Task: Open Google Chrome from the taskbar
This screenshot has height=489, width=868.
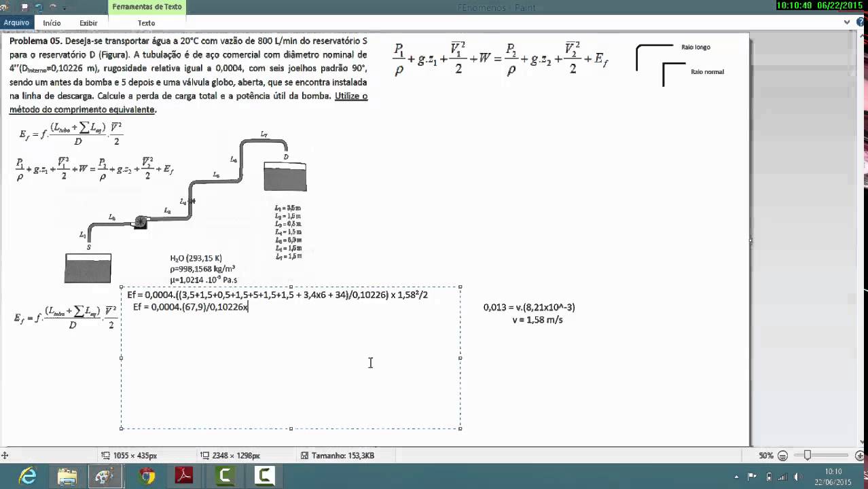Action: coord(146,477)
